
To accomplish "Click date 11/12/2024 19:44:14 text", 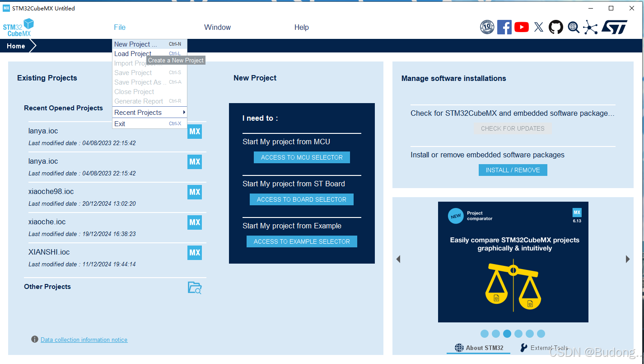I will tap(109, 265).
